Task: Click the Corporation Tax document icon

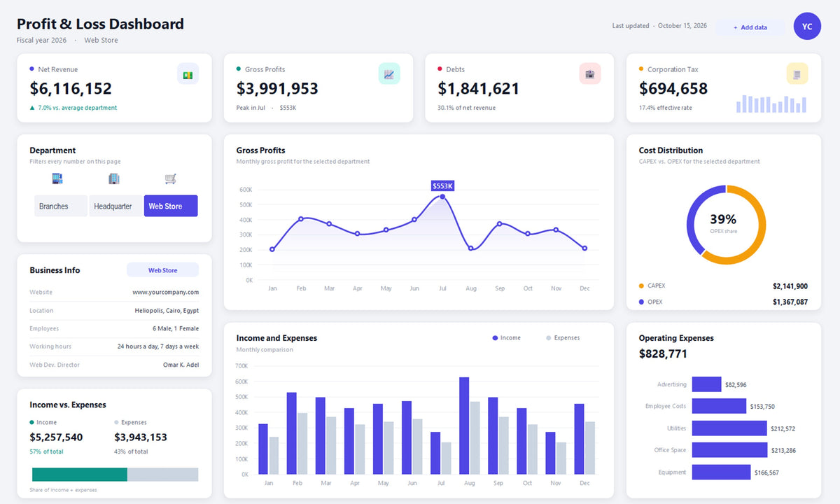Action: pos(797,73)
